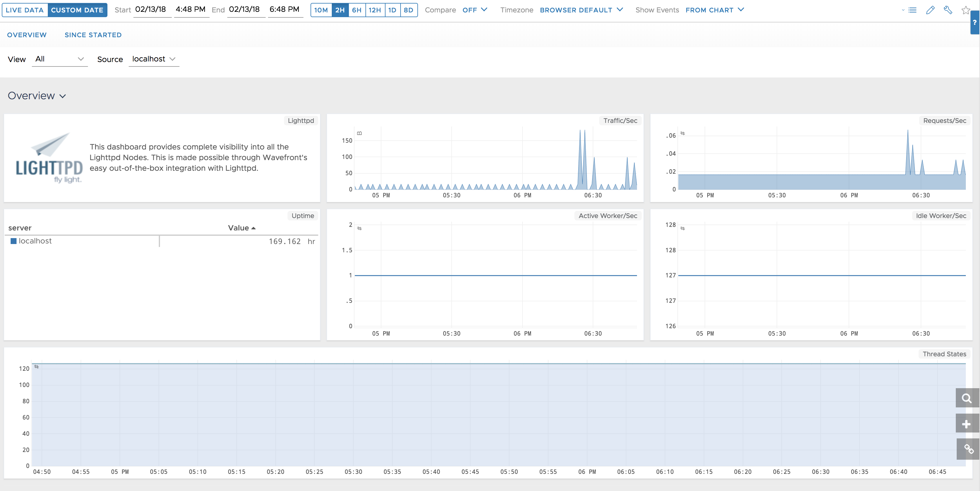Screen dimensions: 980x491
Task: Click the Lighttpd dashboard description text
Action: point(198,157)
